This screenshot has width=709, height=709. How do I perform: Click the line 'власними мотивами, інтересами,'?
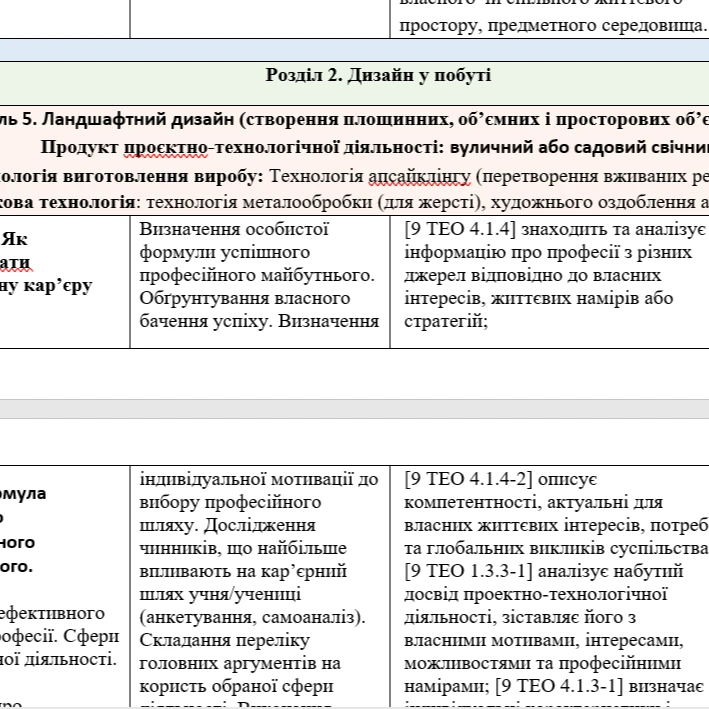pyautogui.click(x=544, y=640)
